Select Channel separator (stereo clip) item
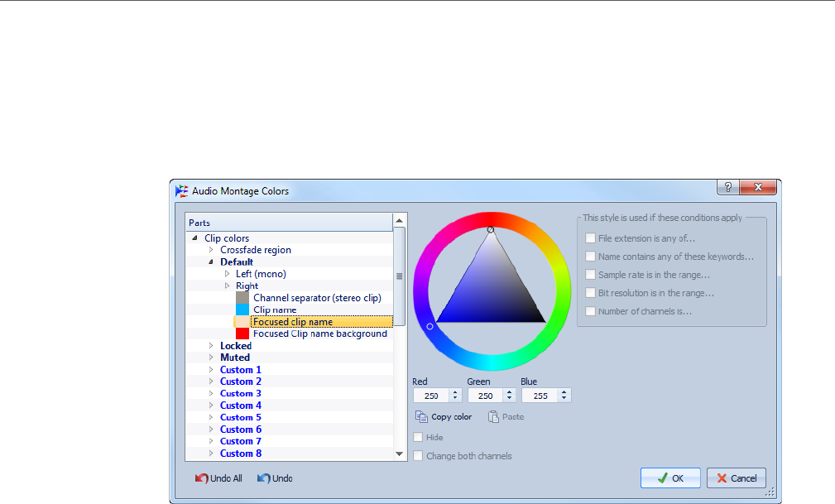Screen dimensions: 835x504 (x=318, y=298)
